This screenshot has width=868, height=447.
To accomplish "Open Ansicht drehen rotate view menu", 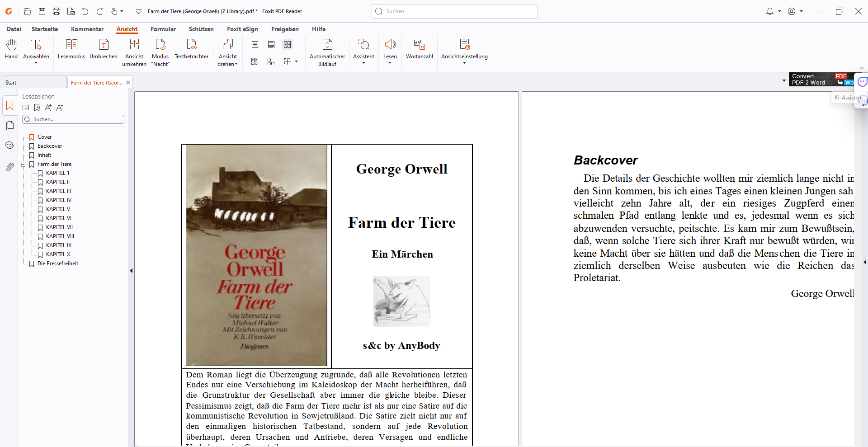I will pos(228,52).
